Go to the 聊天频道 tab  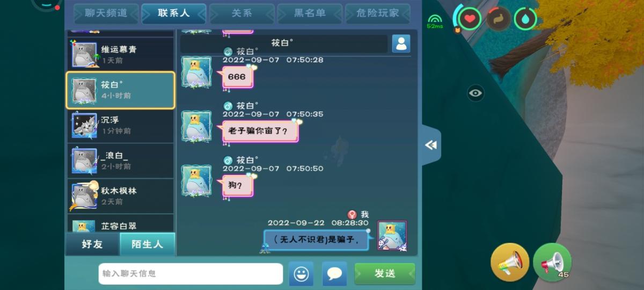point(106,13)
